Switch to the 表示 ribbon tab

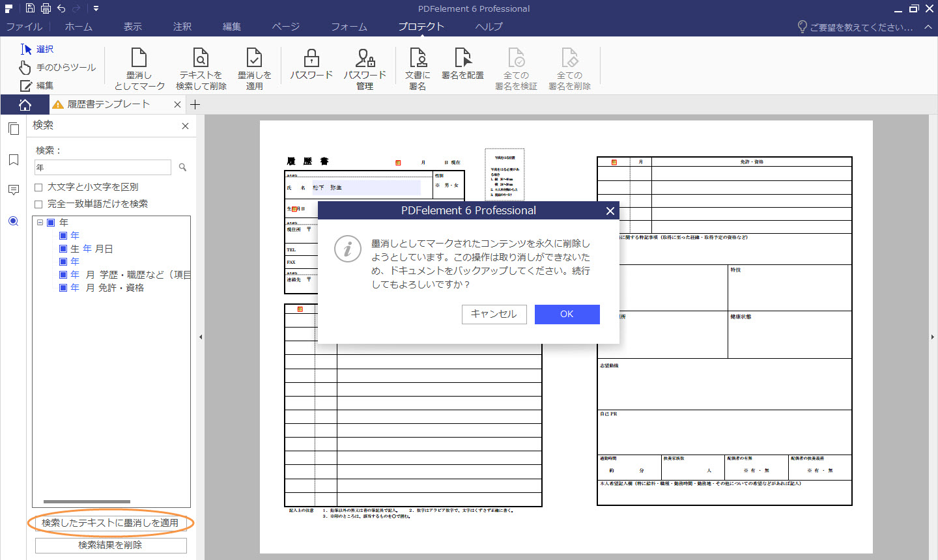click(x=133, y=27)
